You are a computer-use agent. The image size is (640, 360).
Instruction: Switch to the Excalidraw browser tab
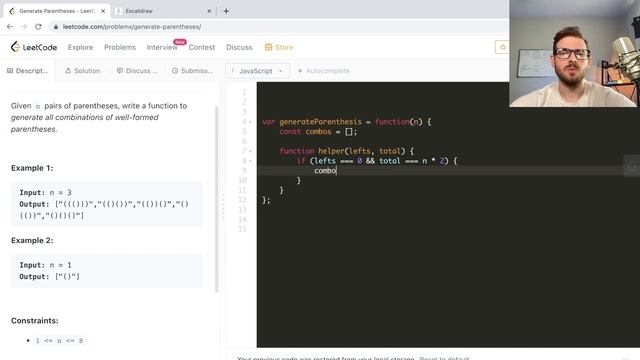click(163, 11)
